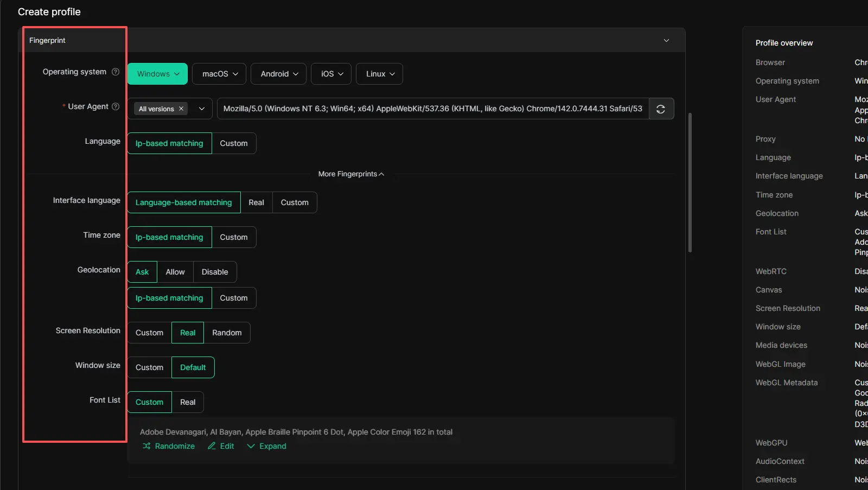The width and height of the screenshot is (868, 490).
Task: Remove the All versions tag
Action: click(x=181, y=109)
